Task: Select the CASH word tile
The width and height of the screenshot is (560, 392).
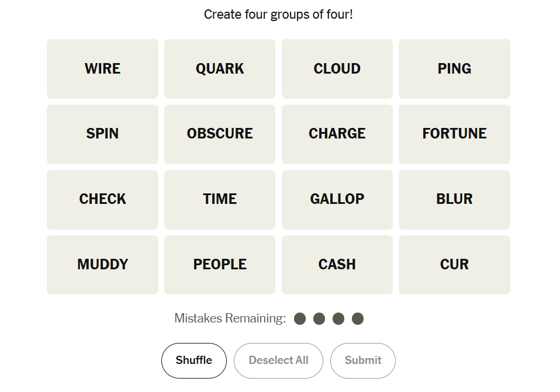Action: (337, 265)
